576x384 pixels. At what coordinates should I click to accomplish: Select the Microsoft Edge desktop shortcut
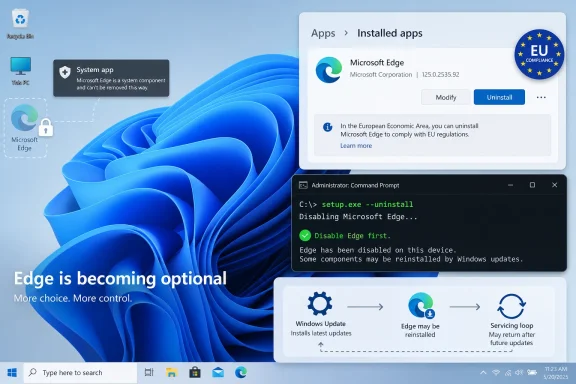(x=25, y=128)
